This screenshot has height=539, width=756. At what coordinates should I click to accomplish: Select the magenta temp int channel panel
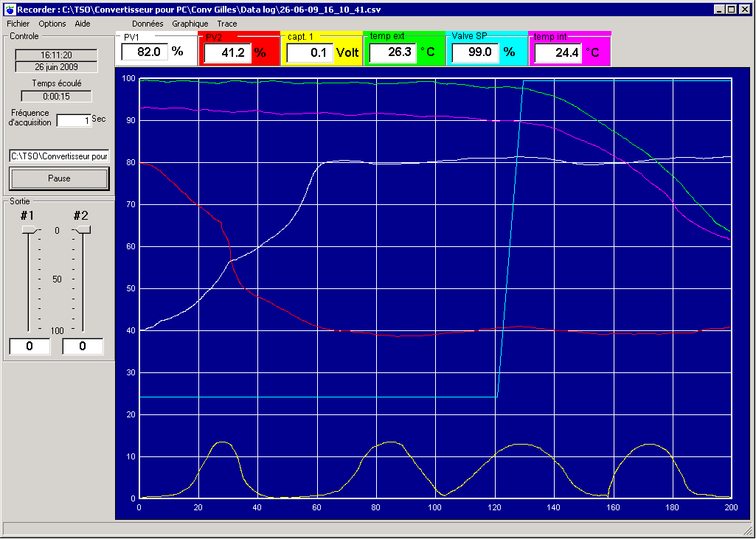point(569,49)
